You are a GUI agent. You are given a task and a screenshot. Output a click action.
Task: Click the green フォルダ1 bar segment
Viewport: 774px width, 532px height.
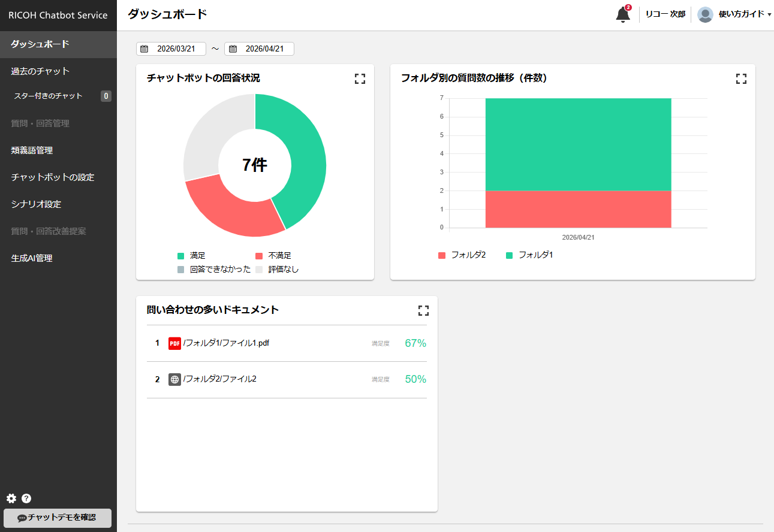click(578, 144)
